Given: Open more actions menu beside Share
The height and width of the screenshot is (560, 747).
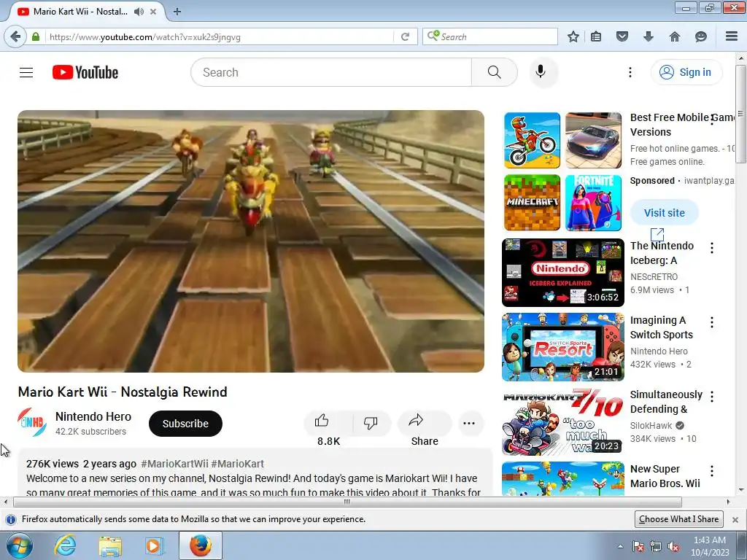Looking at the screenshot, I should point(469,423).
